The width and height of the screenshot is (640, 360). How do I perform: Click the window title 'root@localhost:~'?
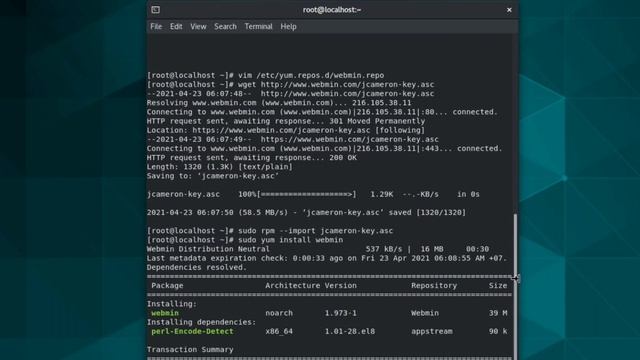coord(332,10)
